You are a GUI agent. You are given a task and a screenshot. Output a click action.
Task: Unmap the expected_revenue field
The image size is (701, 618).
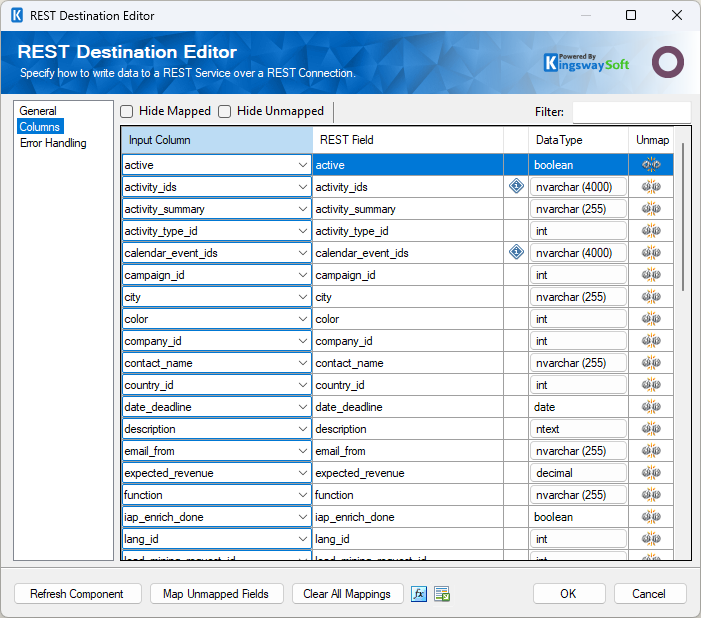pyautogui.click(x=651, y=473)
